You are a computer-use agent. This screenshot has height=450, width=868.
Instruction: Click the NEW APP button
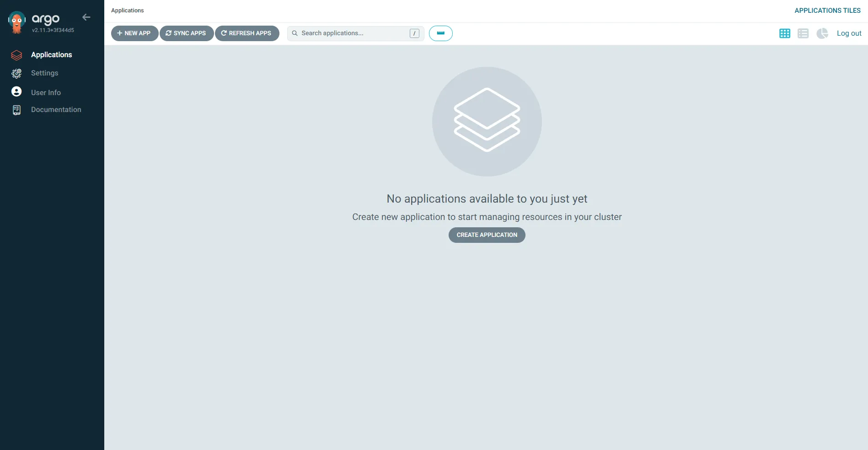coord(134,33)
